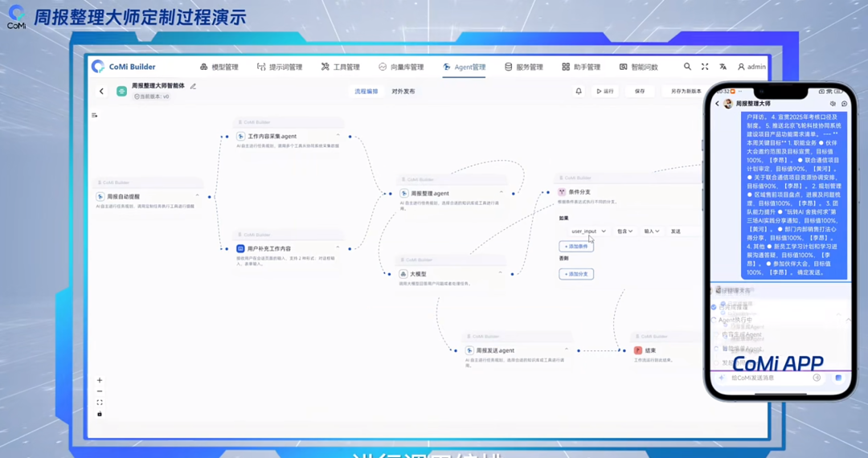Open the 模型管理 menu

[219, 67]
